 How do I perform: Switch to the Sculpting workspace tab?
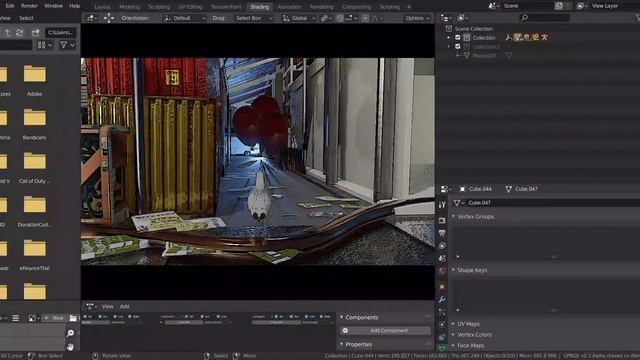(159, 7)
